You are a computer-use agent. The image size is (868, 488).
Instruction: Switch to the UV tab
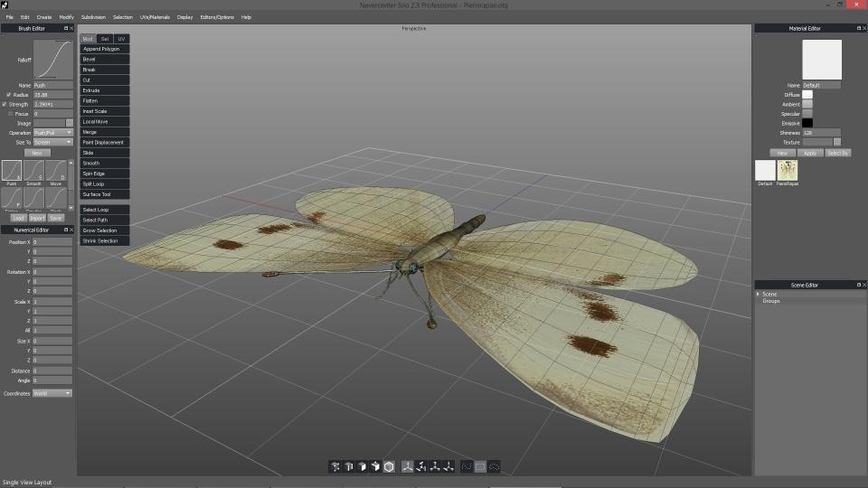[121, 39]
